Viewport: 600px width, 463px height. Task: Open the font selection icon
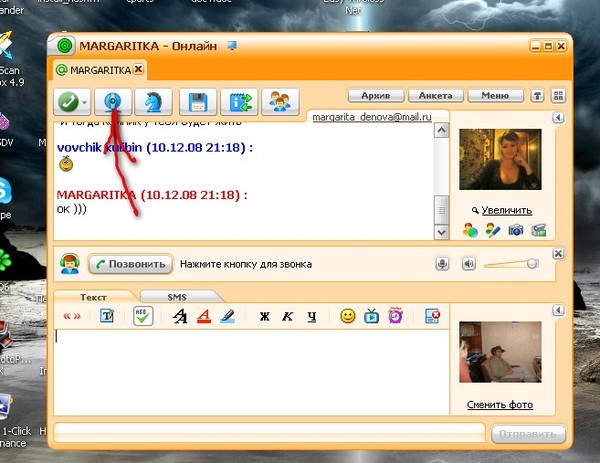point(179,316)
